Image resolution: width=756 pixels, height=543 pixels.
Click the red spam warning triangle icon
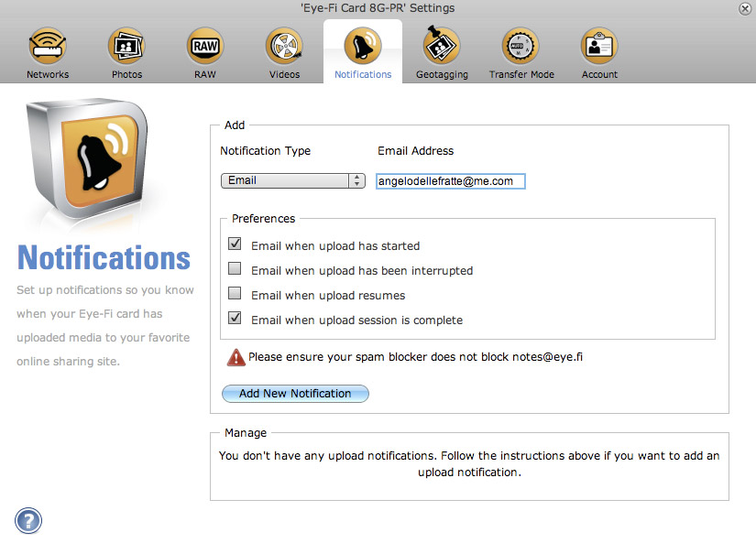[x=236, y=357]
